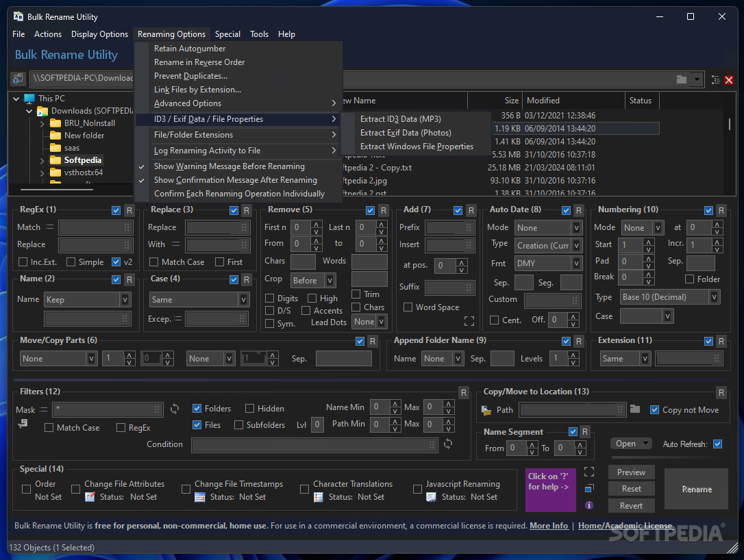The height and width of the screenshot is (560, 744).
Task: Click the navigate-up folder icon beside path
Action: pos(18,79)
